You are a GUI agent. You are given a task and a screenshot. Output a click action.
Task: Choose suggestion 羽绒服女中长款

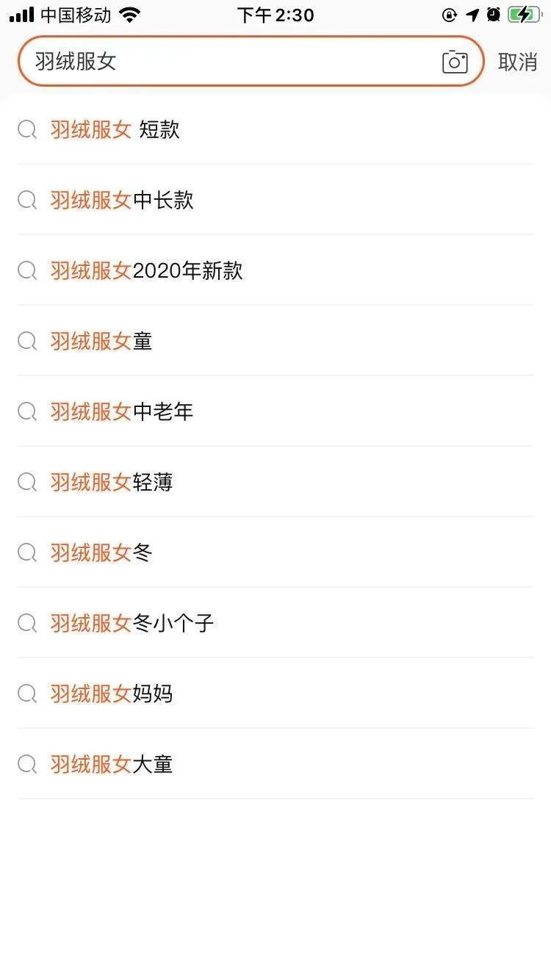(122, 200)
